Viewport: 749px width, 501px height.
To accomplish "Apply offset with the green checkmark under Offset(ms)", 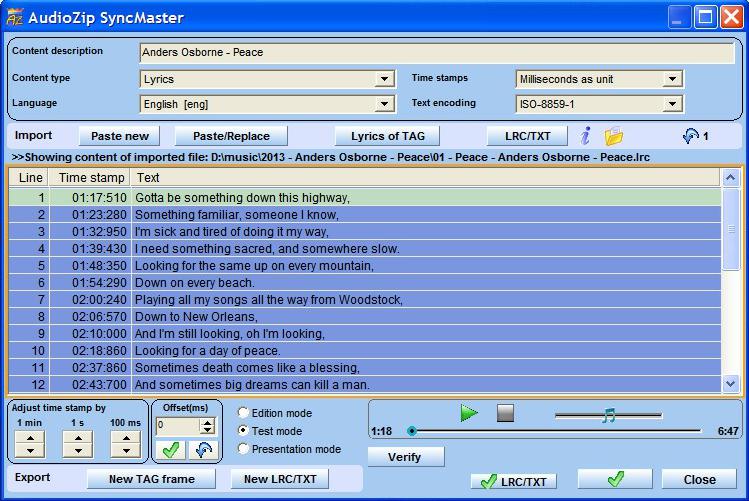I will 171,450.
